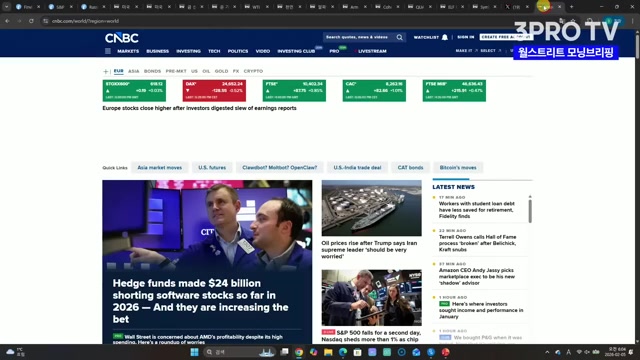The image size is (640, 360).
Task: Open PRO in the nav bar
Action: 334,51
